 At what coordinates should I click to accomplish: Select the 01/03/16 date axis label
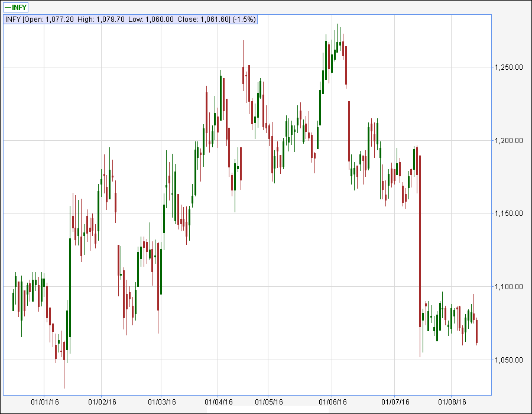[162, 402]
